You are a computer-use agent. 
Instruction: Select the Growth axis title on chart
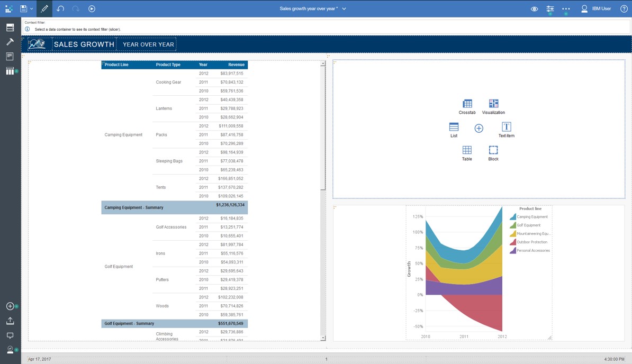(x=409, y=269)
